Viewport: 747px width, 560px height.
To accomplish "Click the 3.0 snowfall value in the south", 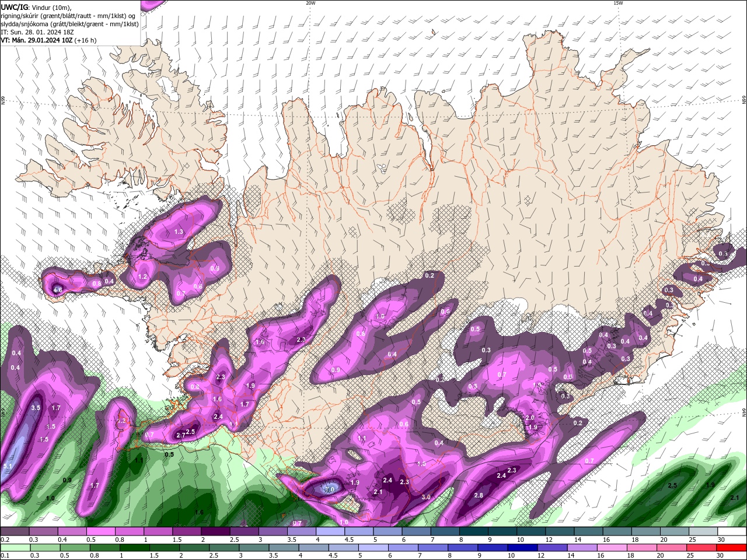I will click(x=426, y=497).
